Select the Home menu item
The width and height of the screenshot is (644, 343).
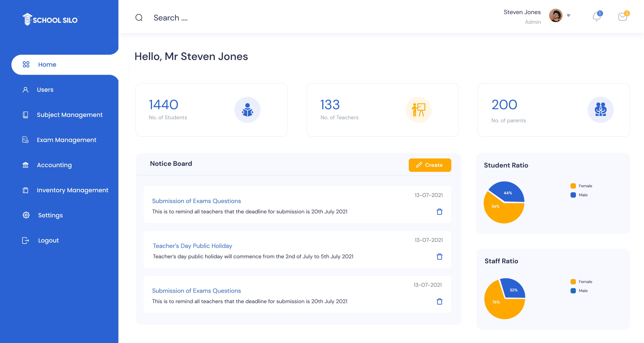(47, 64)
